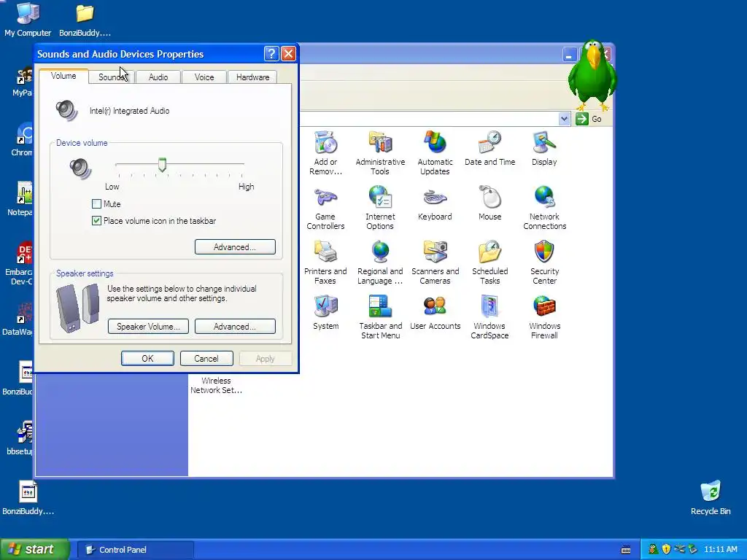This screenshot has width=747, height=560.
Task: Open Administrative Tools in Control Panel
Action: point(380,153)
